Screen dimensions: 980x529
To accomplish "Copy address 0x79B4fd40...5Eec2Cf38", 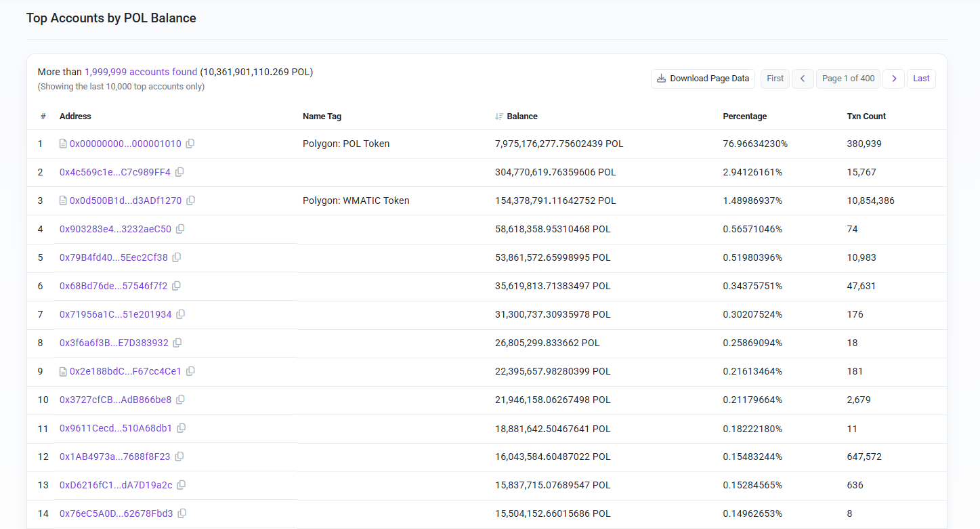I will (x=177, y=257).
